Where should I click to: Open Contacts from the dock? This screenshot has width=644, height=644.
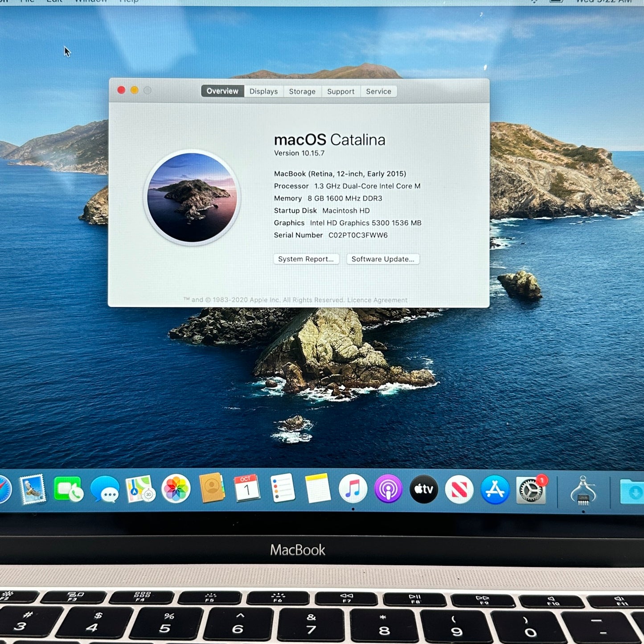pos(212,488)
